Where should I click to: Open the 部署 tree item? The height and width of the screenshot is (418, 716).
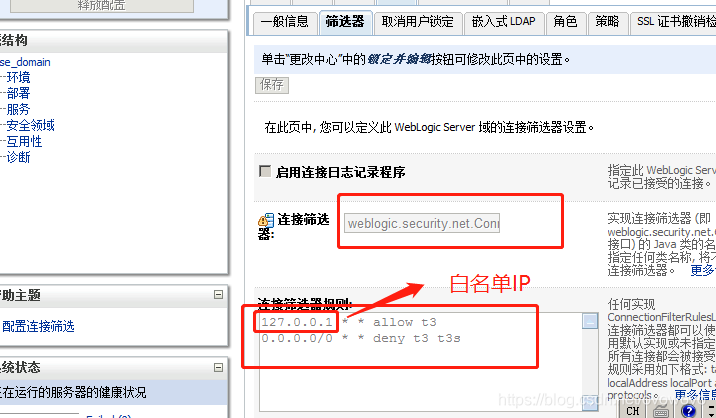[18, 93]
